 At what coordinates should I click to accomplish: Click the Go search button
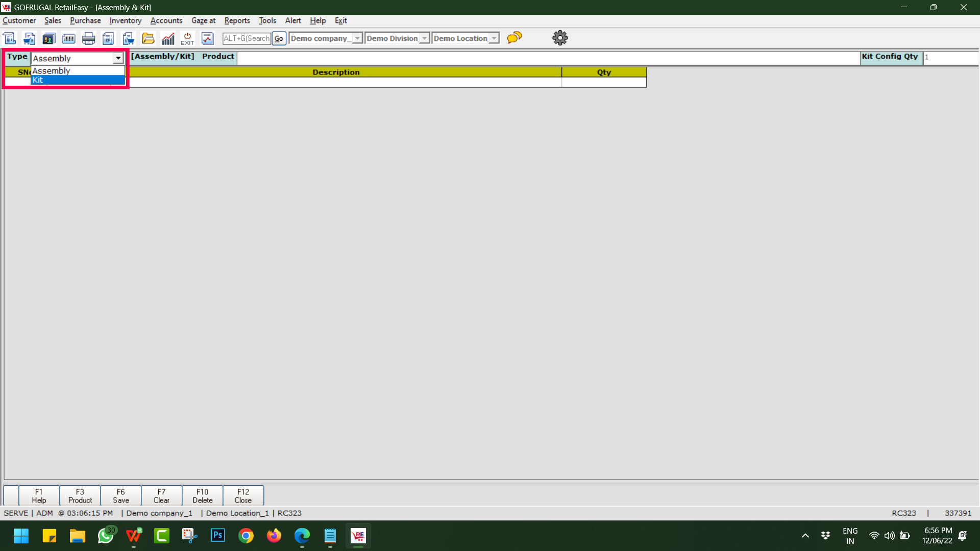[279, 38]
